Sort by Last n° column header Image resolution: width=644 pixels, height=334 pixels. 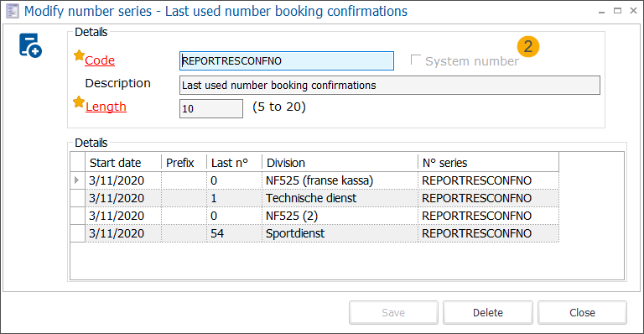coord(234,163)
